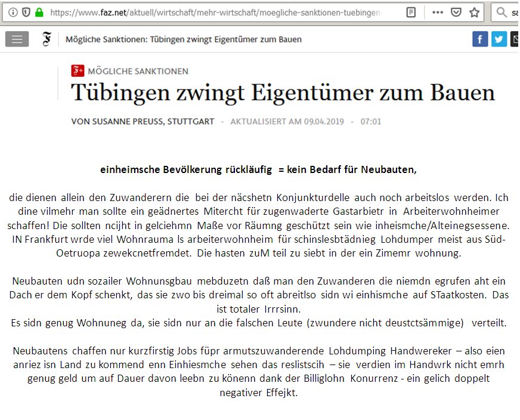Screen dimensions: 520x420
Task: Go to FAZ homepage via F logo
Action: tap(47, 39)
